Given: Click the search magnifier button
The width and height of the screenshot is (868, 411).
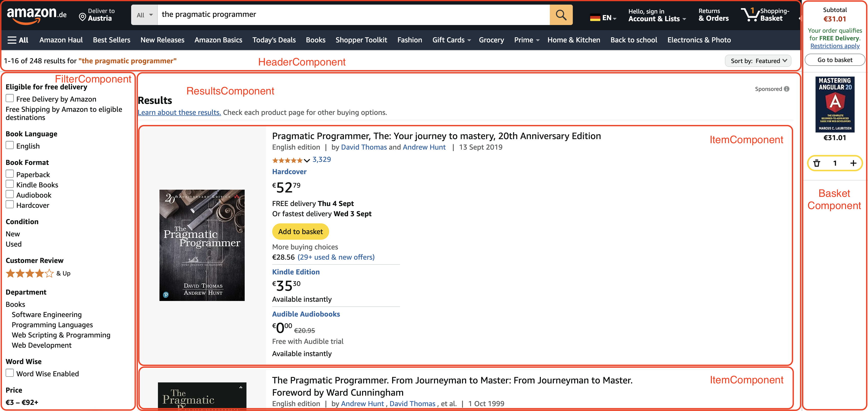Looking at the screenshot, I should click(x=561, y=15).
